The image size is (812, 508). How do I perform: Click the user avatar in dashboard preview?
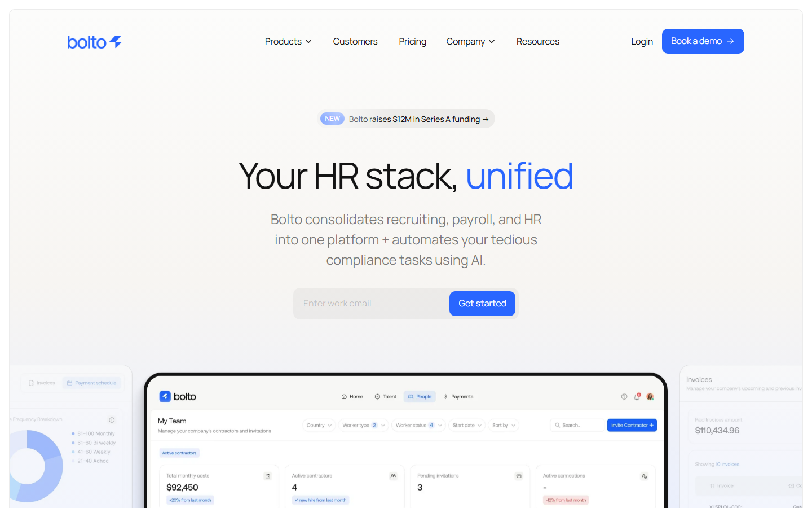coord(650,397)
